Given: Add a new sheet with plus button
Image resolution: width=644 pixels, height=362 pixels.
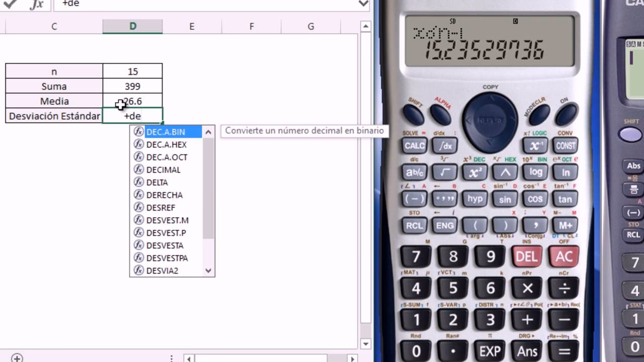Looking at the screenshot, I should click(17, 358).
